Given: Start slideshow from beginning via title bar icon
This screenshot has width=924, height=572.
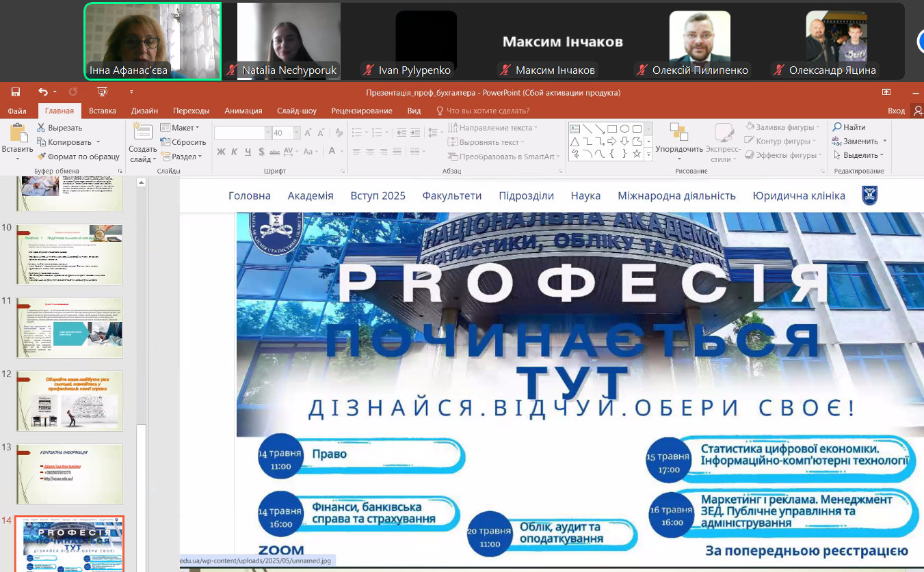Looking at the screenshot, I should [103, 92].
